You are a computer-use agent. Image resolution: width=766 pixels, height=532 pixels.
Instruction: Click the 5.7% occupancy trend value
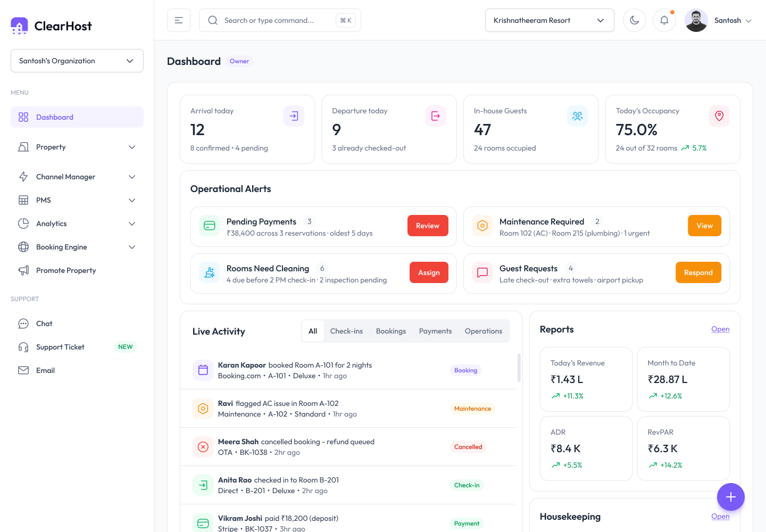click(700, 148)
